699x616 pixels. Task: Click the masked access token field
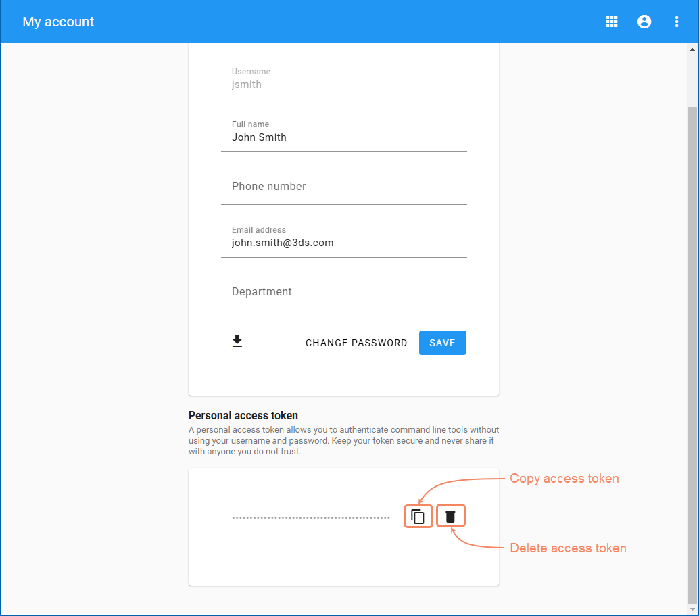[x=311, y=517]
